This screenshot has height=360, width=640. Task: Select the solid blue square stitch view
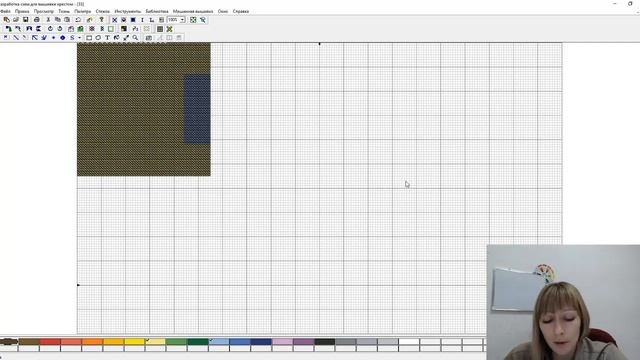point(133,20)
